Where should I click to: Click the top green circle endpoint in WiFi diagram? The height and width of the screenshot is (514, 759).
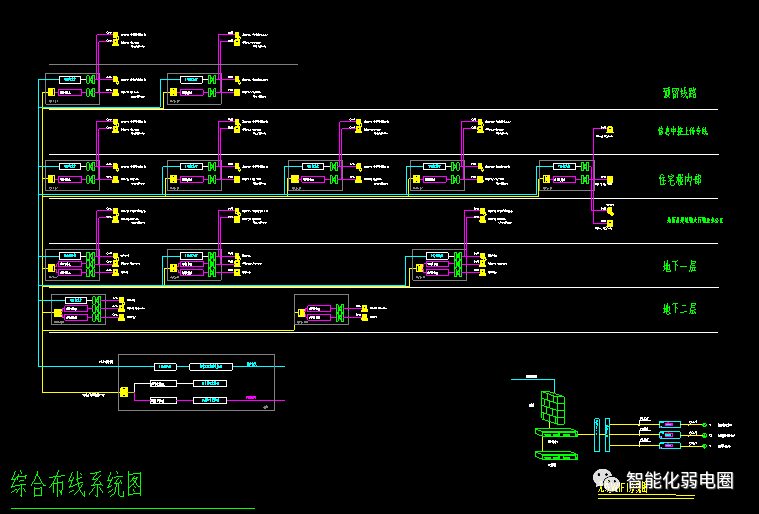704,425
